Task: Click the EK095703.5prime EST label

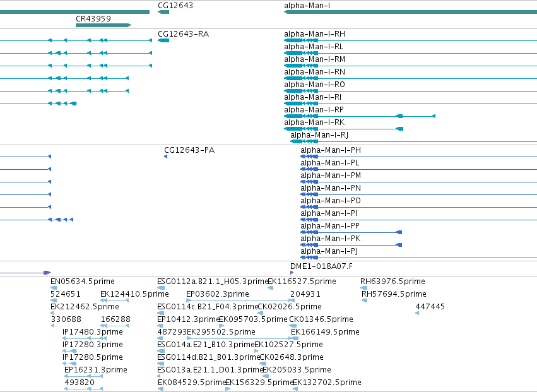Action: [254, 319]
